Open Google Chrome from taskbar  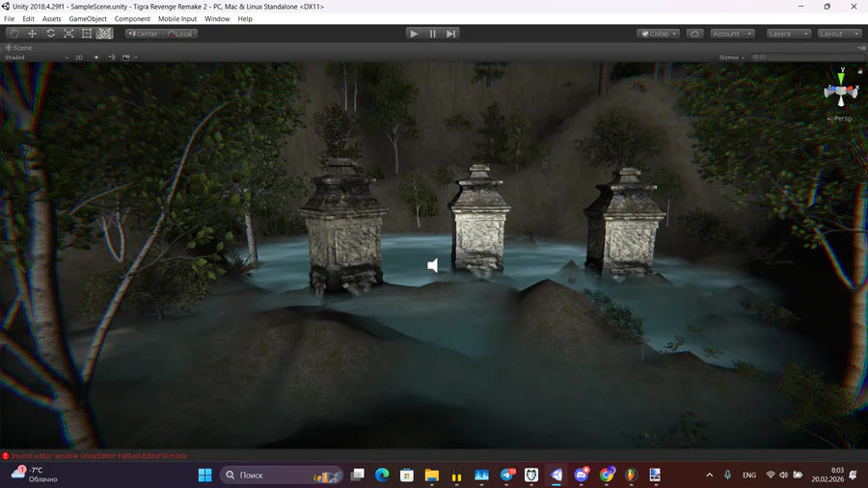coord(607,475)
